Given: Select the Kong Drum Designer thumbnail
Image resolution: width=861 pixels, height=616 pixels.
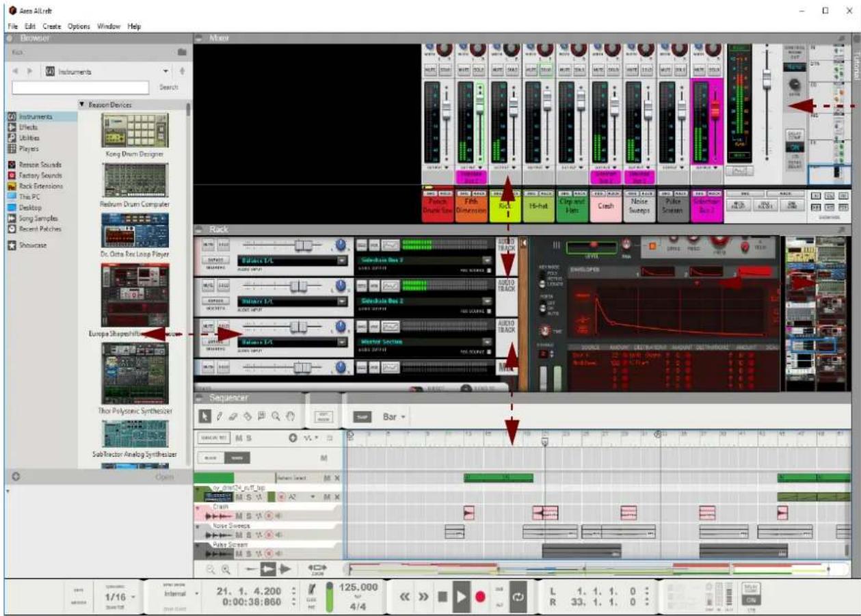Looking at the screenshot, I should pyautogui.click(x=134, y=130).
